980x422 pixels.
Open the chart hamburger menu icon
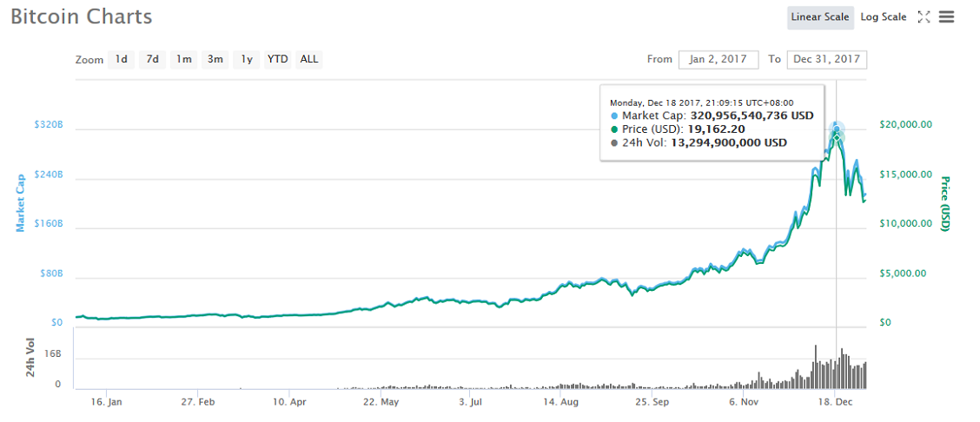pos(946,16)
